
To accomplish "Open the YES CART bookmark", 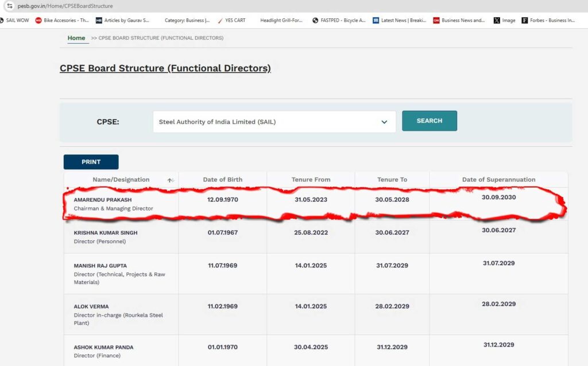I will point(231,20).
